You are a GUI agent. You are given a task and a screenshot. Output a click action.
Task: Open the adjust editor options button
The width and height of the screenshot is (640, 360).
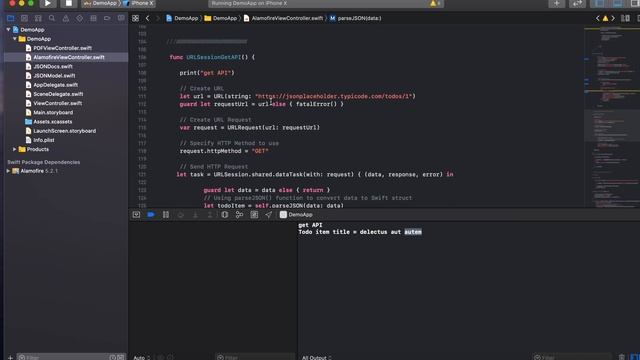(x=625, y=18)
